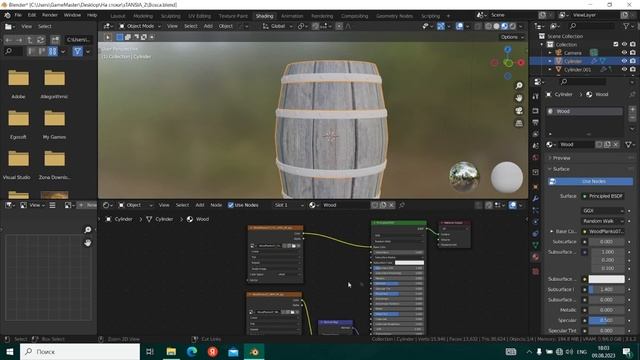The height and width of the screenshot is (360, 640).
Task: Open the Adobe folder
Action: click(x=18, y=84)
